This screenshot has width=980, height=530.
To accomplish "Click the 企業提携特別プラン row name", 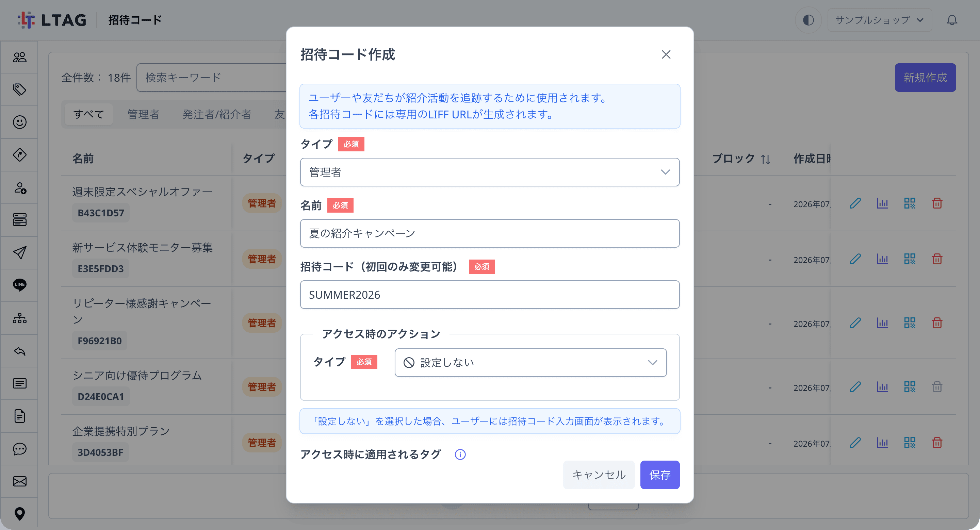I will [121, 432].
